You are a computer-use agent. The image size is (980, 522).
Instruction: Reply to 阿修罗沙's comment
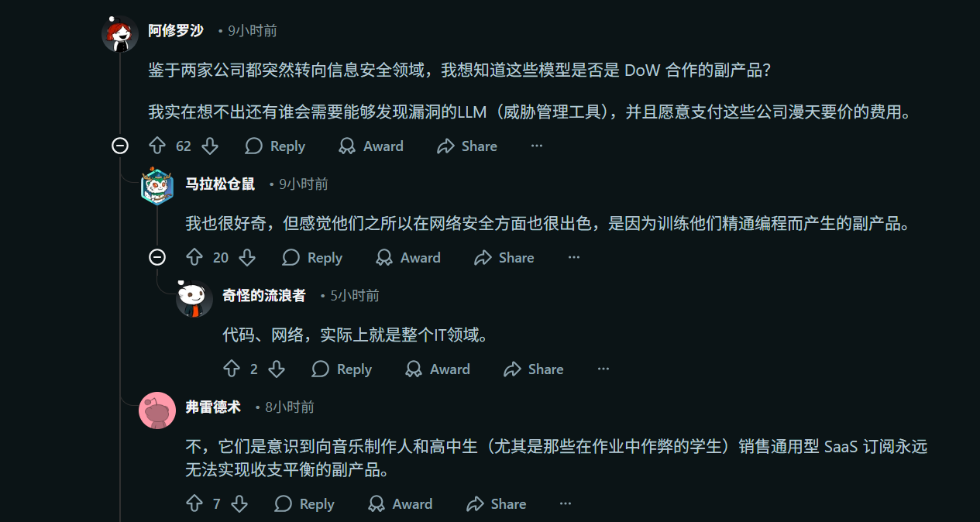pyautogui.click(x=275, y=146)
